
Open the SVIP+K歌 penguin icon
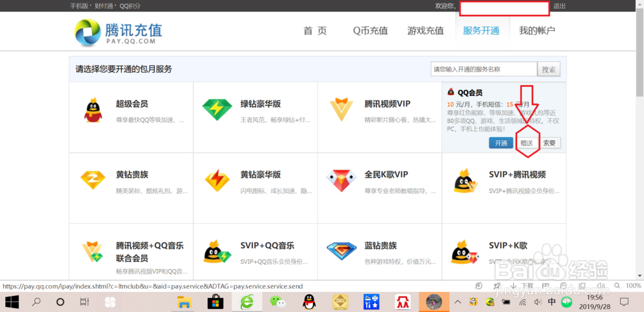[466, 252]
